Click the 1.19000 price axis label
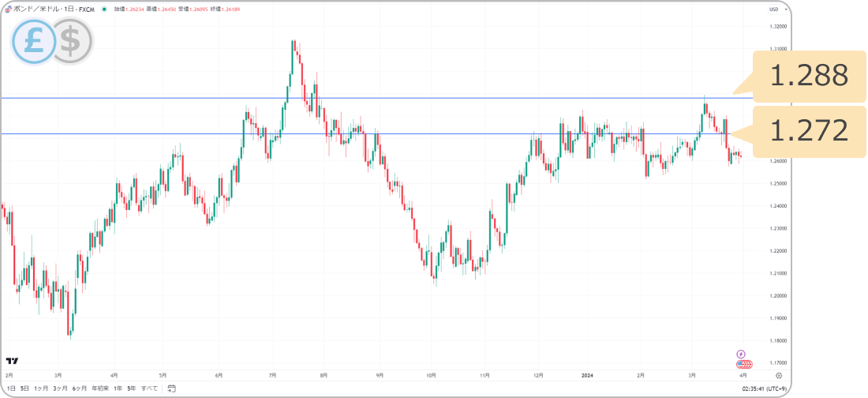Screen dimensions: 868x398 [x=779, y=318]
